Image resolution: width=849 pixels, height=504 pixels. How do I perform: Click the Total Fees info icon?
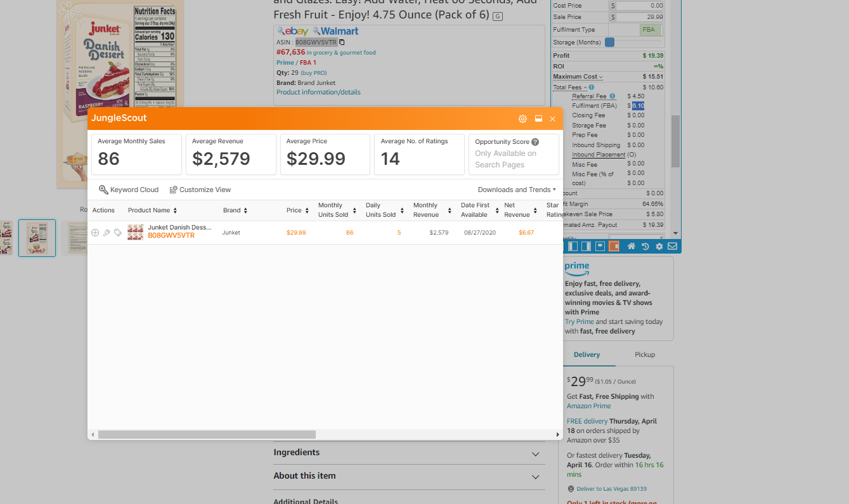pyautogui.click(x=592, y=87)
